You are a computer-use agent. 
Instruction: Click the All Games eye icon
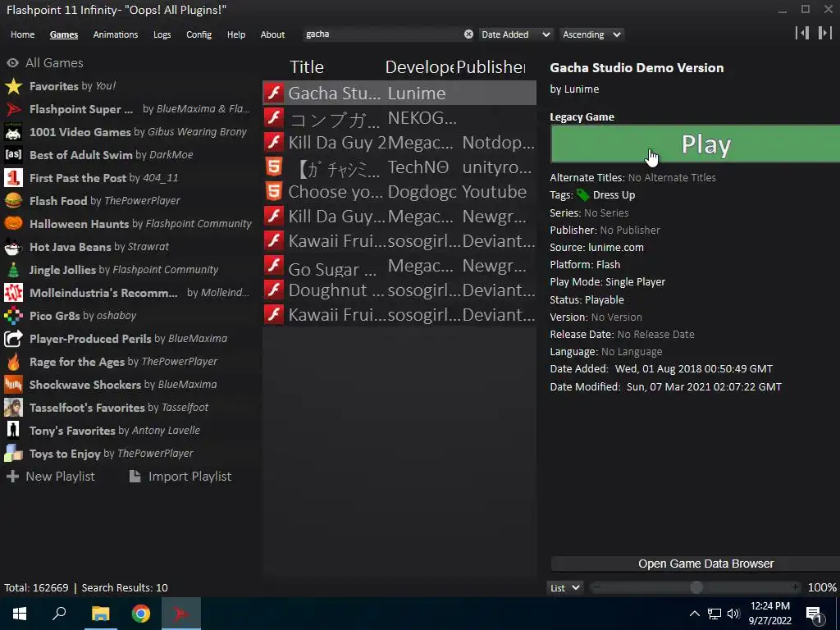pos(12,62)
